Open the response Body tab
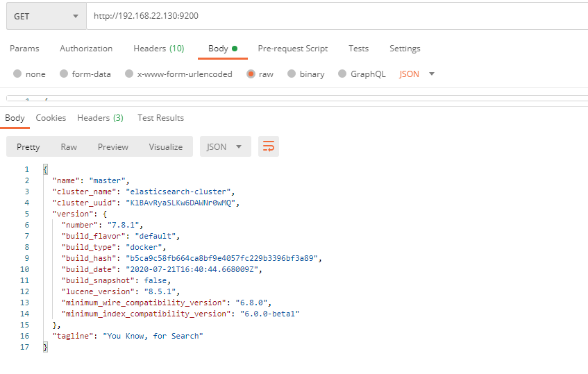The height and width of the screenshot is (374, 588). tap(15, 118)
